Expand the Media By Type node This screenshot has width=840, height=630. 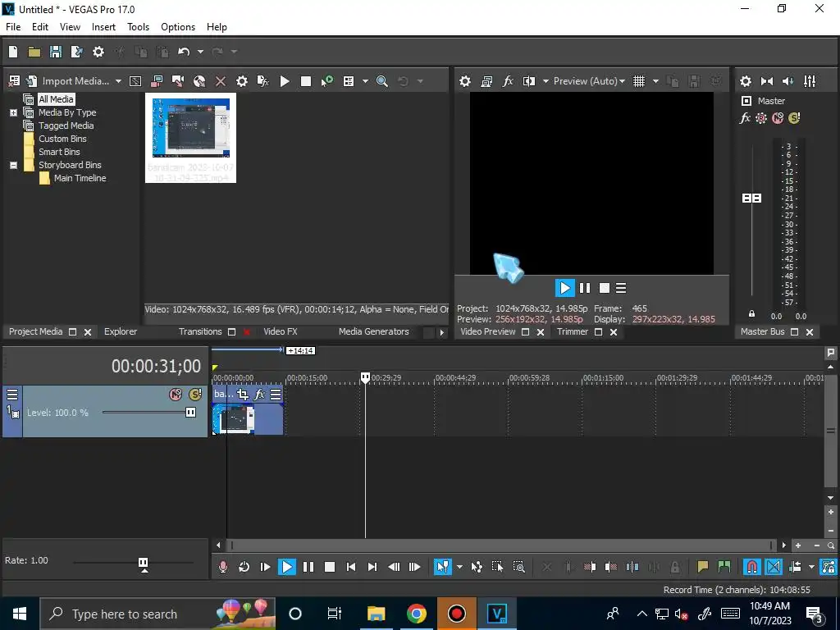(x=13, y=112)
